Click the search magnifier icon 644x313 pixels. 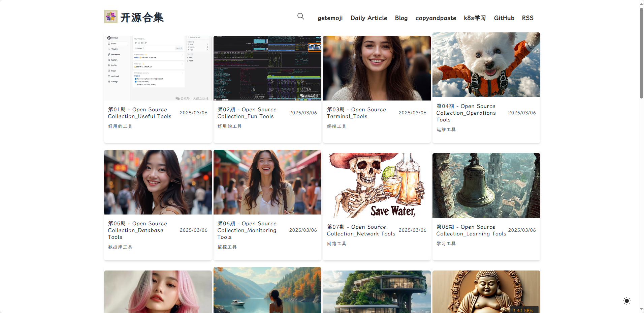[300, 16]
